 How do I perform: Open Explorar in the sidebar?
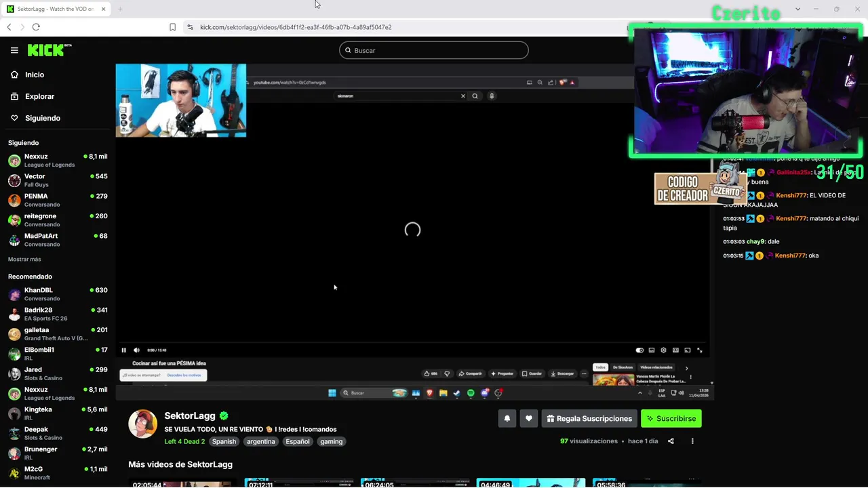[39, 96]
